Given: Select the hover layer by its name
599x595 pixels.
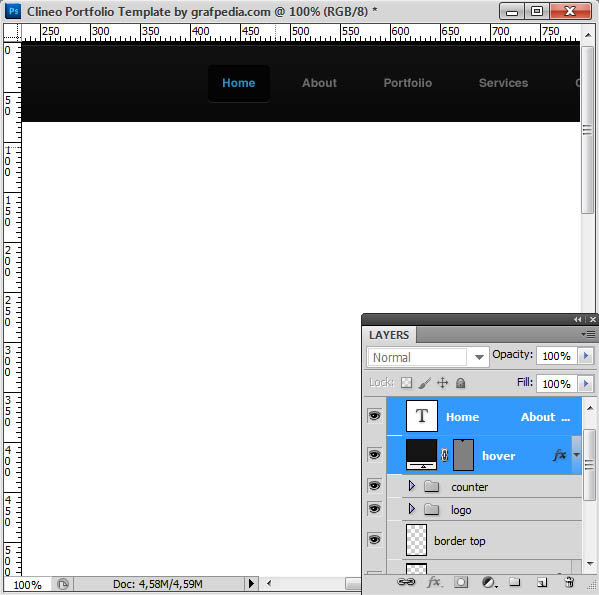Looking at the screenshot, I should click(x=499, y=456).
